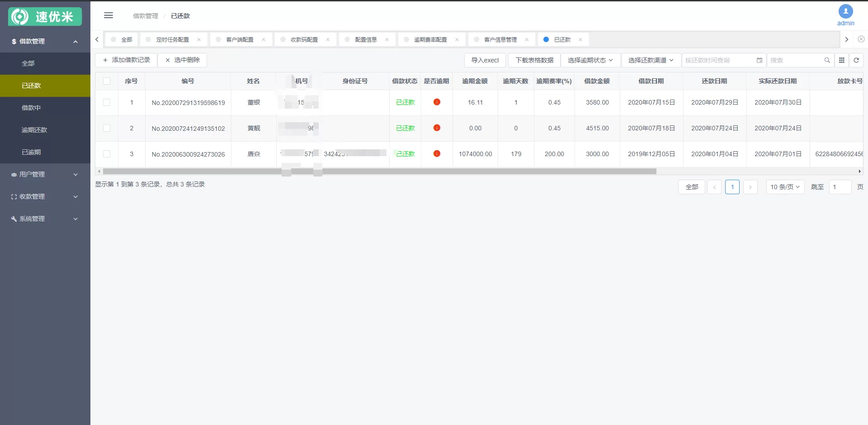Viewport: 868px width, 425px height.
Task: Open the 10 条/页 page size dropdown
Action: [785, 186]
